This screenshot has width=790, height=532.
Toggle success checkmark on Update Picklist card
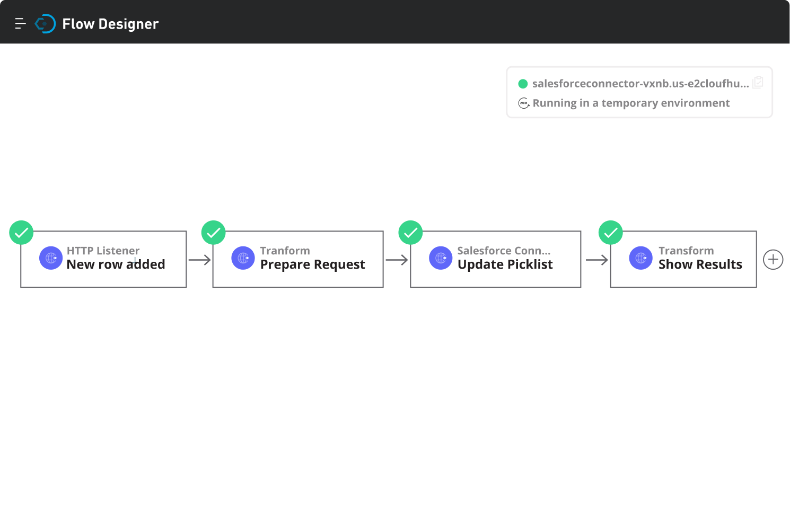click(x=410, y=232)
